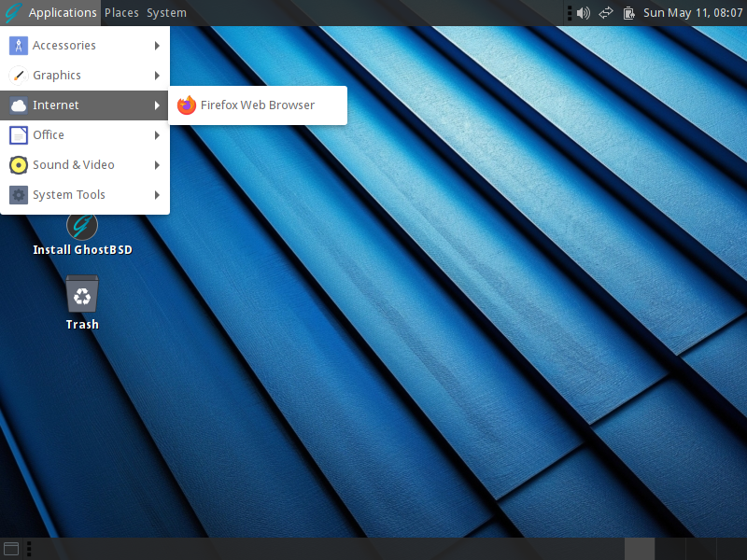Expand the System Tools submenu arrow
Screen dimensions: 747x560
[x=157, y=195]
